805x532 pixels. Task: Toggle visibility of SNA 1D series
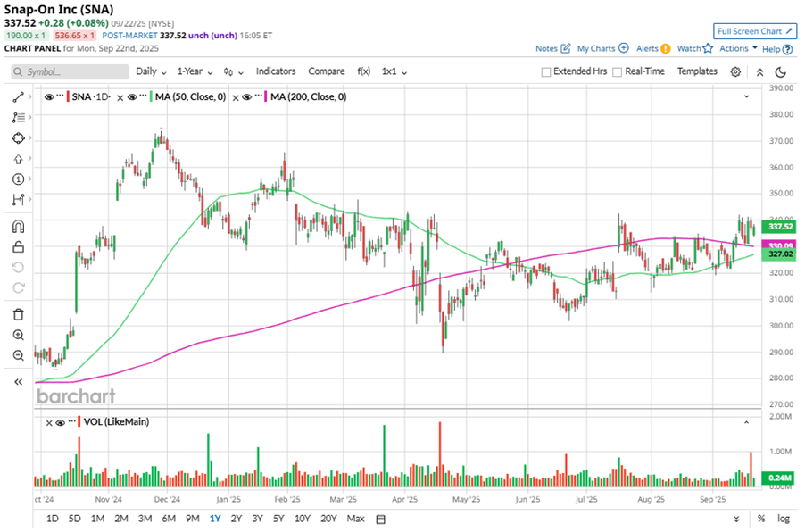point(49,97)
